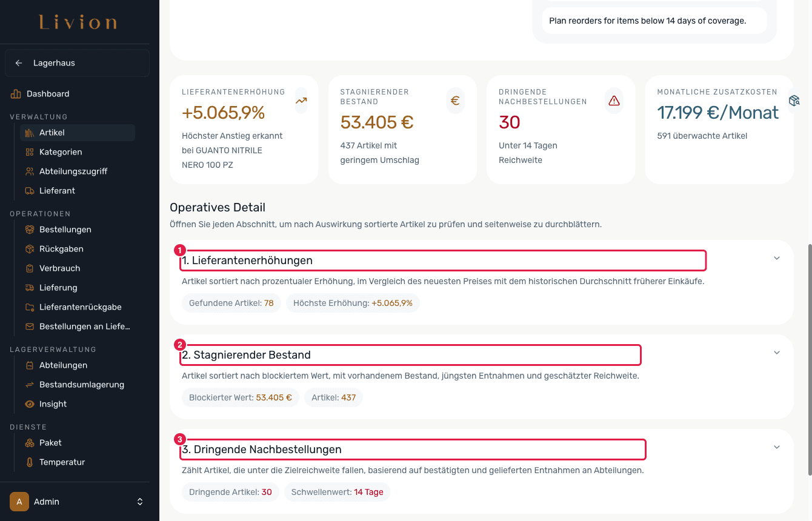Click the Kategorien grid icon
812x521 pixels.
coord(30,152)
